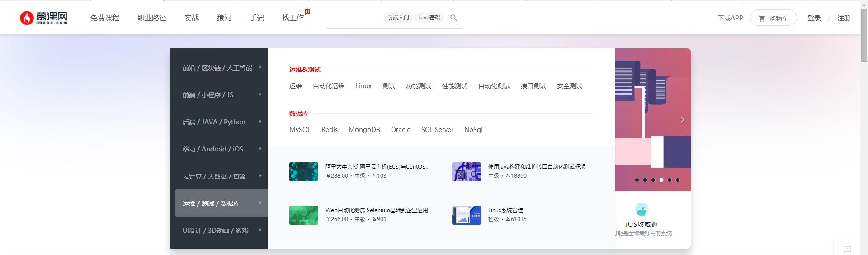Open java自动化测试框架 course thumbnail
Image resolution: width=868 pixels, height=255 pixels.
467,172
